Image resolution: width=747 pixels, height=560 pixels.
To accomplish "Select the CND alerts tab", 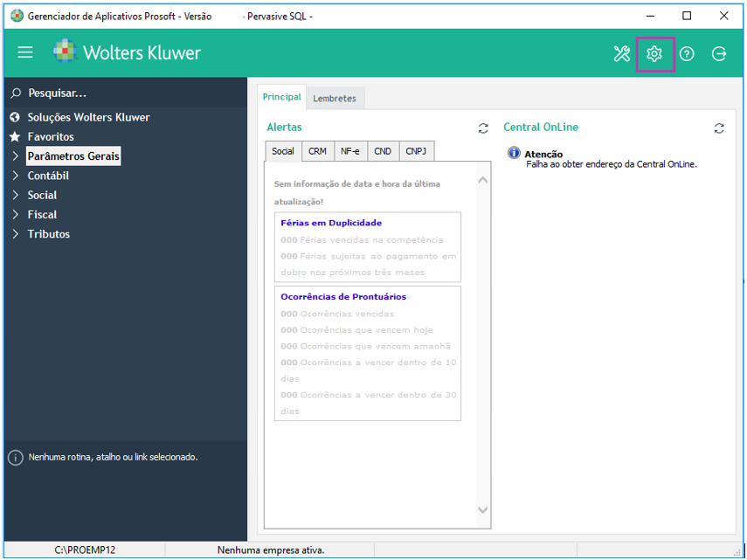I will pos(383,151).
